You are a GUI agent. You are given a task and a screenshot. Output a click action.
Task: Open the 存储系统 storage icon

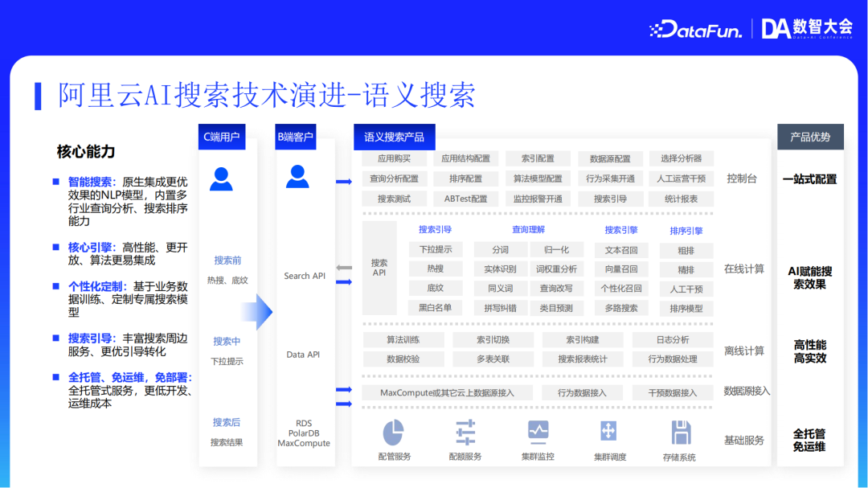[x=679, y=433]
